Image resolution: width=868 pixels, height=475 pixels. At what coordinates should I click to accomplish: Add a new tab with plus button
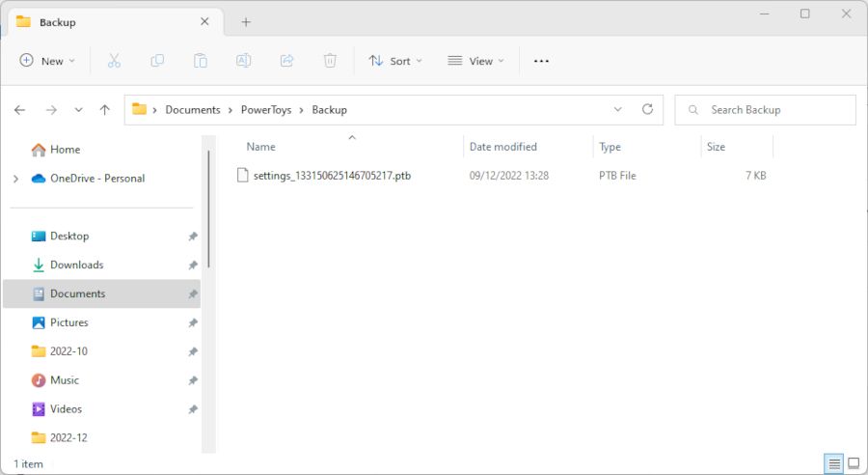coord(246,22)
